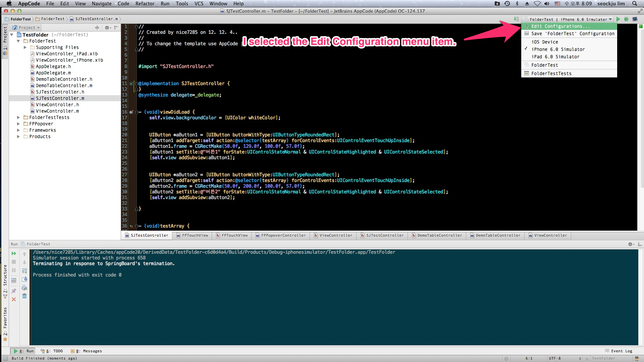Click the green Run button in the toolbar
Screen dimensions: 644x362
point(618,19)
